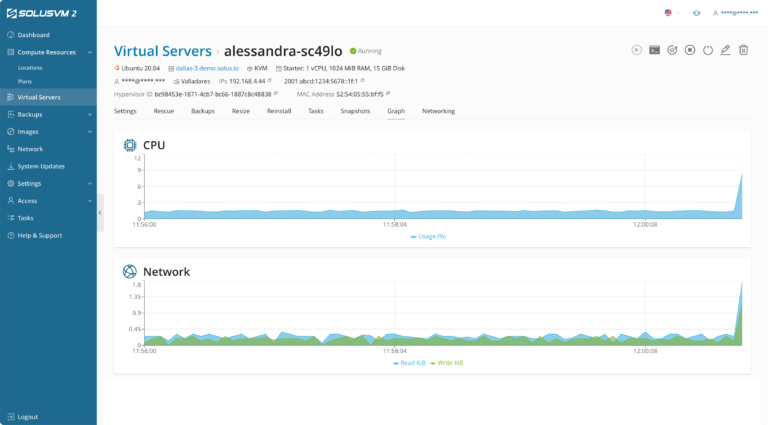This screenshot has width=768, height=425.
Task: Collapse the sidebar using the edge handle
Action: pyautogui.click(x=100, y=212)
